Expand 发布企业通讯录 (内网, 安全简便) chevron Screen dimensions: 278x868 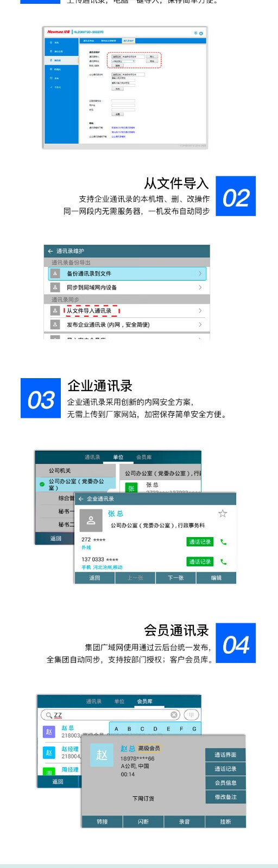click(200, 324)
